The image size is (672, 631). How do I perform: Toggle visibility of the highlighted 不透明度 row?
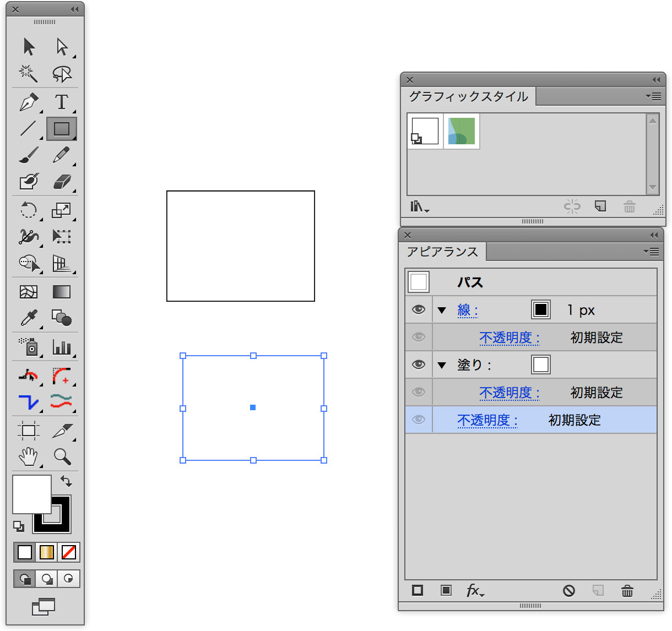click(x=419, y=420)
